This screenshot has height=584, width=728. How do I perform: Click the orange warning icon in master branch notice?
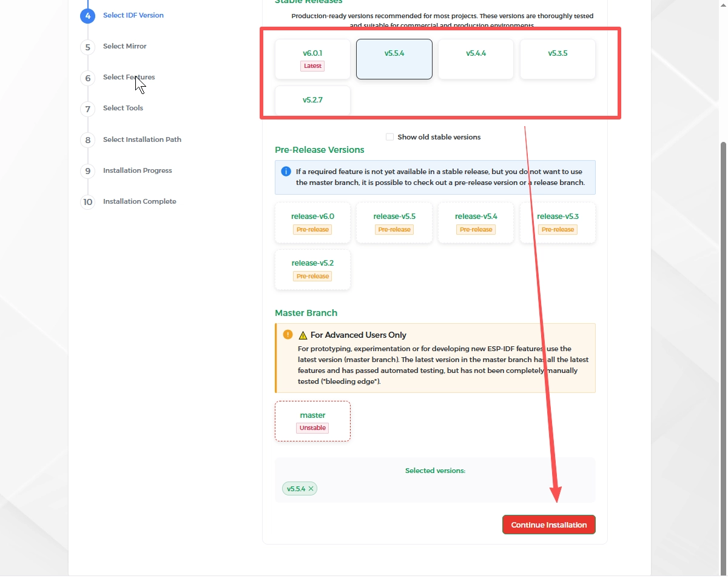(288, 334)
